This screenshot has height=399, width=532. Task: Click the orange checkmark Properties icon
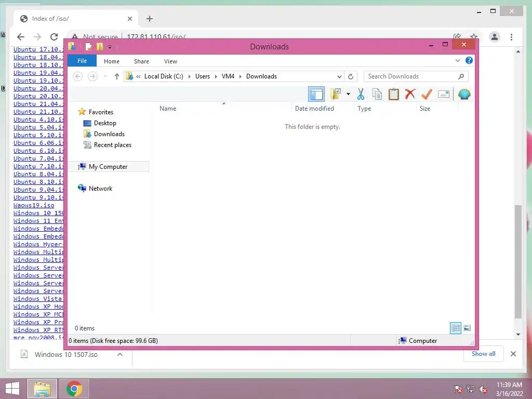click(x=427, y=94)
